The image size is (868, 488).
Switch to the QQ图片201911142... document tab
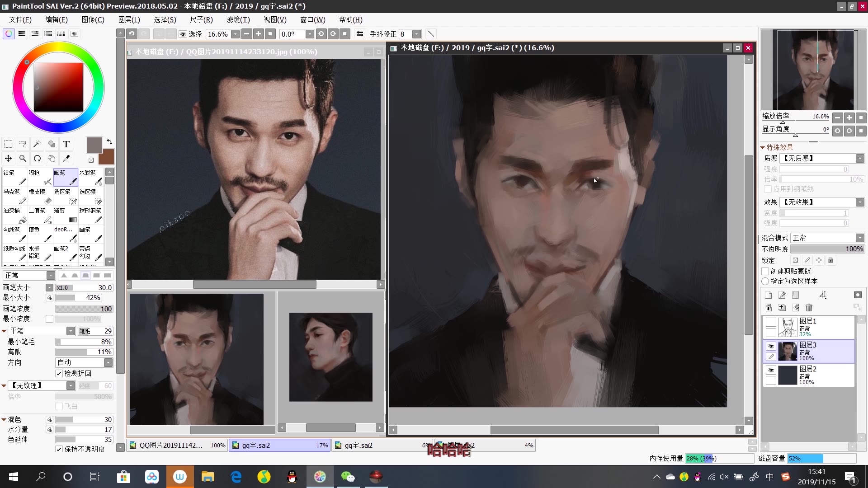[177, 445]
